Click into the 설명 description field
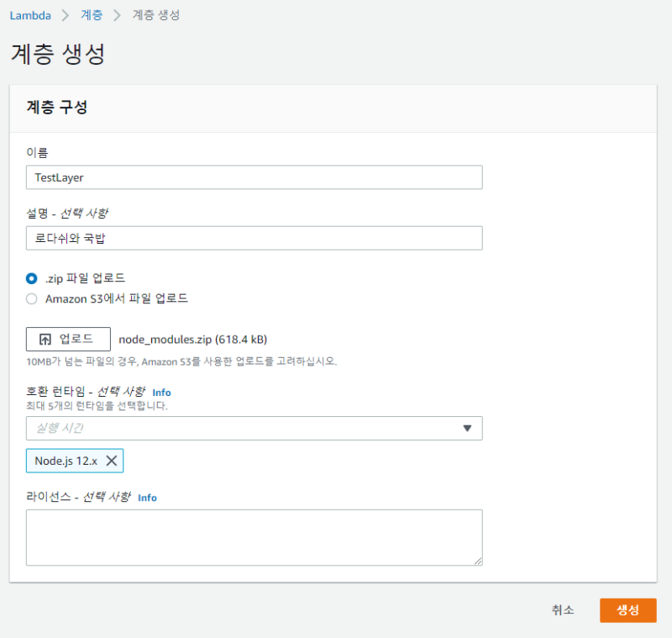 [254, 238]
